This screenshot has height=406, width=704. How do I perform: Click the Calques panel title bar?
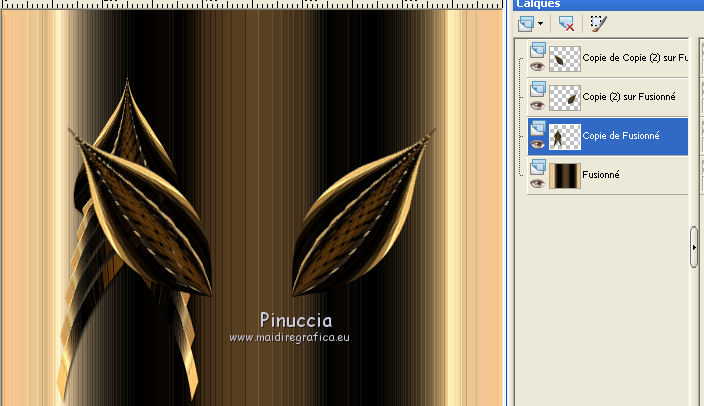click(609, 4)
